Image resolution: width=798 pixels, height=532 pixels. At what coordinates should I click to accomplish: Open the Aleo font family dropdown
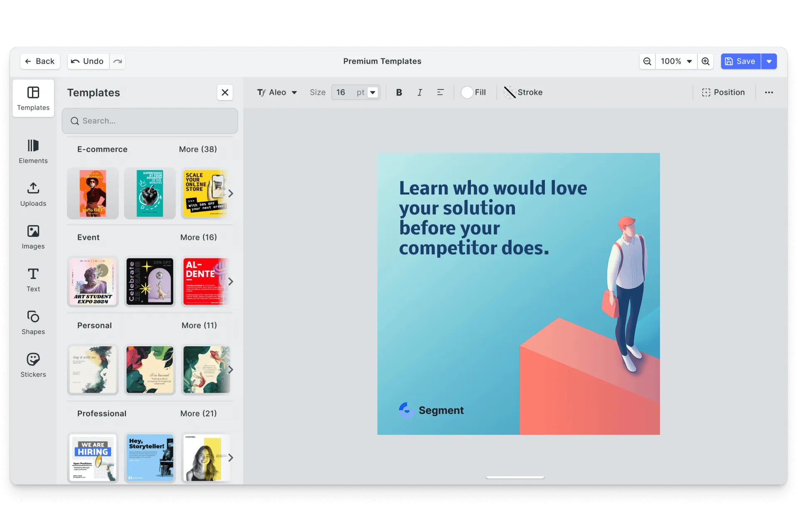(277, 92)
